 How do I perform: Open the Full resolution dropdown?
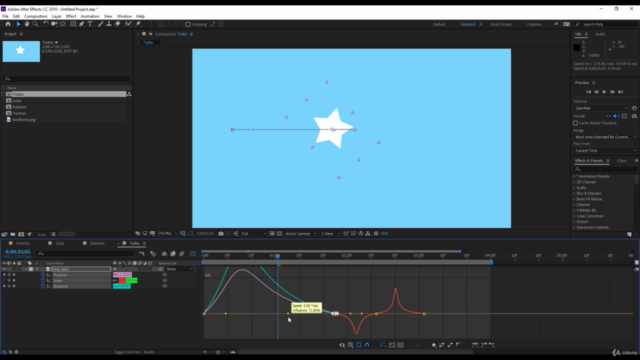(253, 233)
